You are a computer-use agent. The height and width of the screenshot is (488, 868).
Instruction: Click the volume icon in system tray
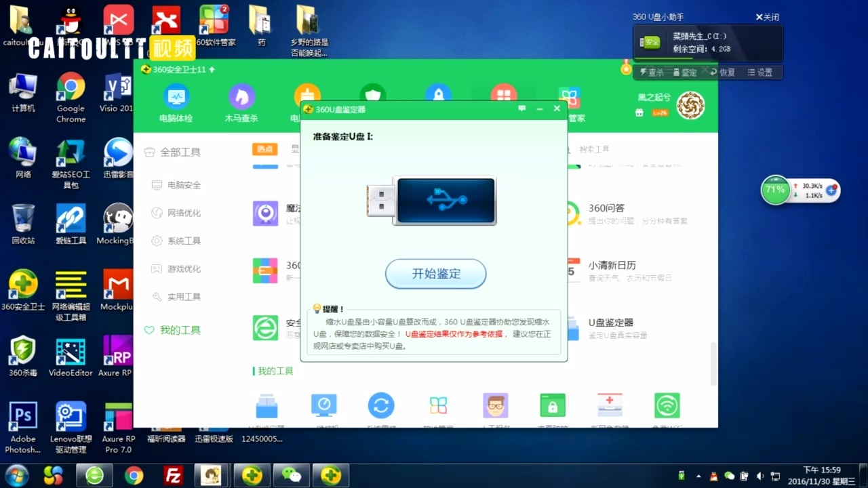coord(760,476)
